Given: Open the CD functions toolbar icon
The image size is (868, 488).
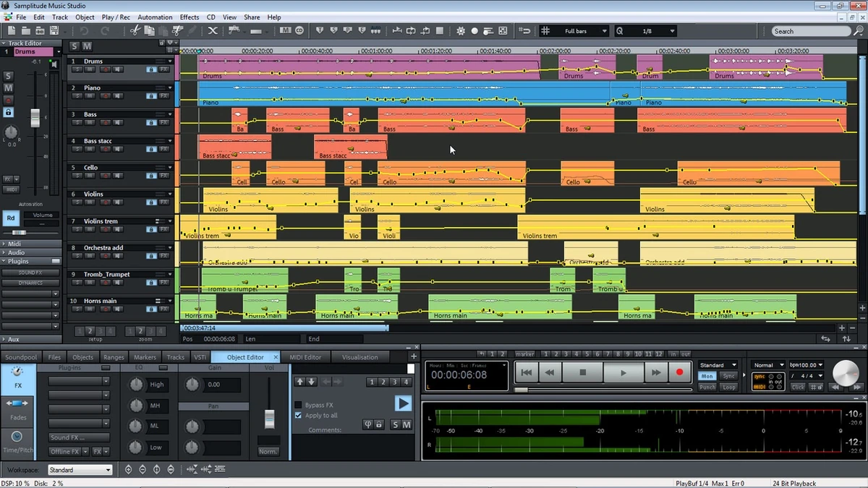Looking at the screenshot, I should coord(299,30).
